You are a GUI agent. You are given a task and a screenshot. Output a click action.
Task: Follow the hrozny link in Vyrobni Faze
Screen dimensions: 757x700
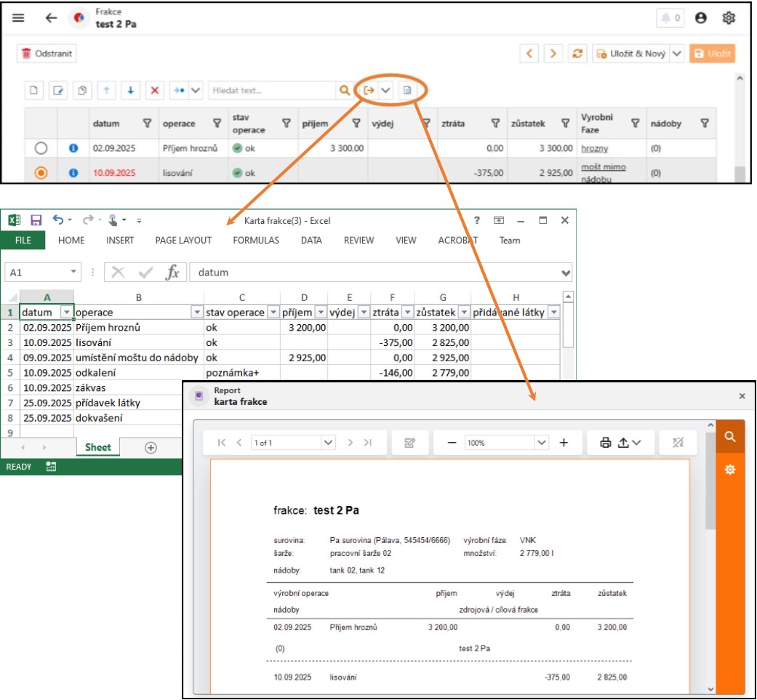(x=594, y=148)
